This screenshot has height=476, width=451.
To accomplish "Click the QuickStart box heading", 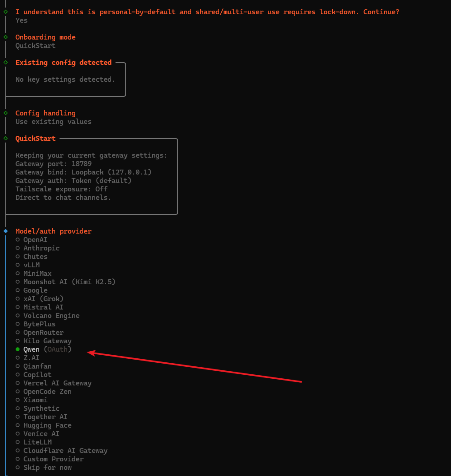I will [x=36, y=139].
